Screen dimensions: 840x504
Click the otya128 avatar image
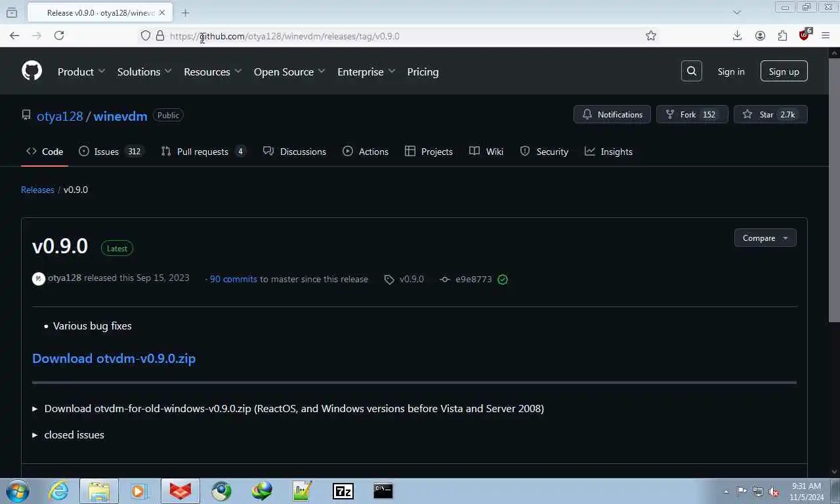[x=38, y=279]
